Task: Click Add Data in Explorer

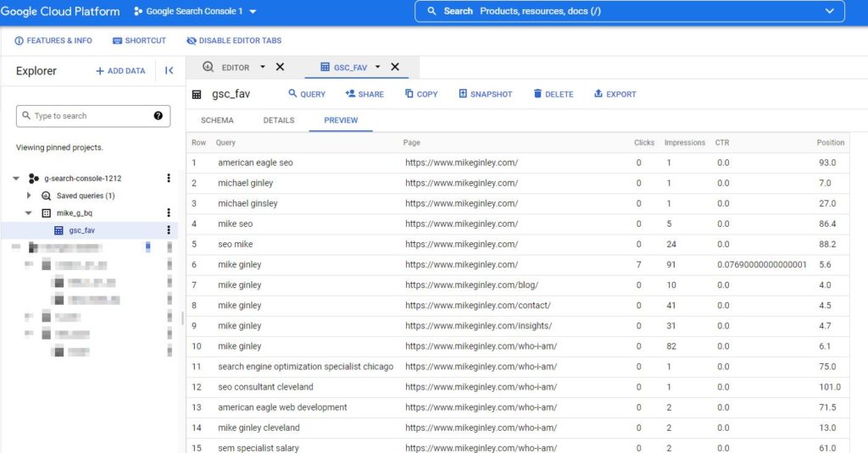Action: pyautogui.click(x=120, y=71)
